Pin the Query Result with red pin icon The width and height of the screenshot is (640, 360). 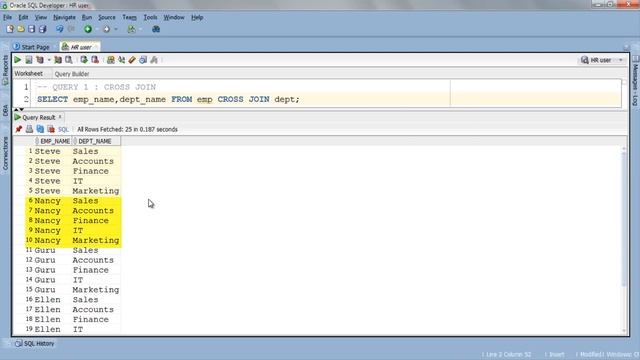18,129
